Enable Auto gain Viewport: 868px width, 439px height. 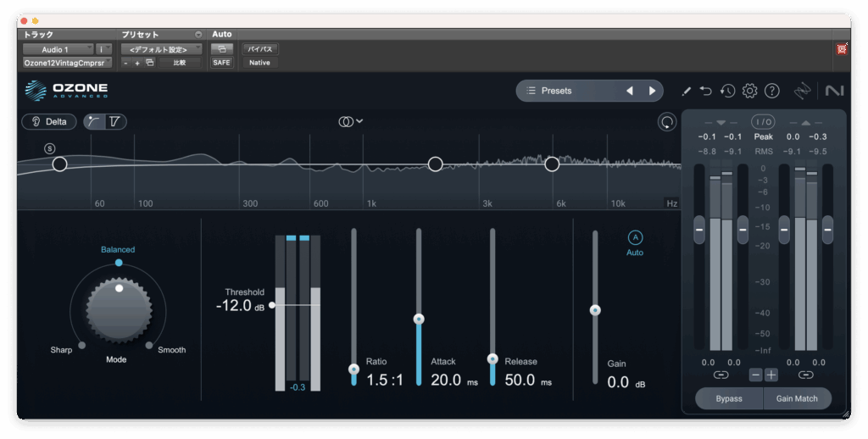coord(634,238)
